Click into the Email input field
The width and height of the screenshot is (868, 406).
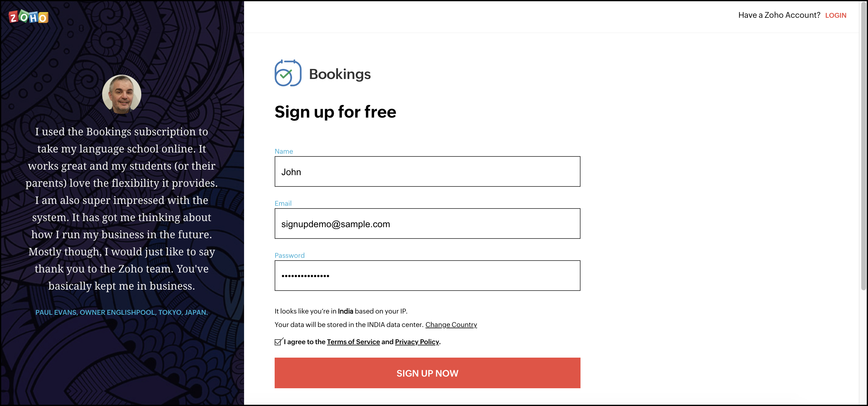[427, 224]
